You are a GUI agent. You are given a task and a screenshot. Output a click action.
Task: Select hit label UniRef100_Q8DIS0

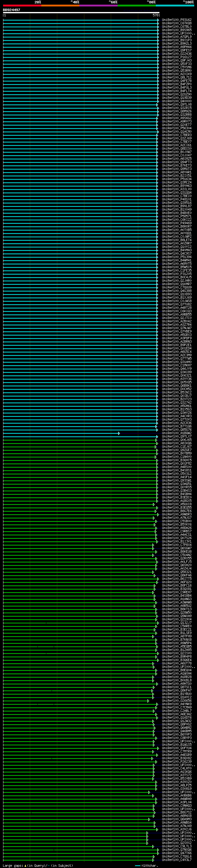pos(177,149)
